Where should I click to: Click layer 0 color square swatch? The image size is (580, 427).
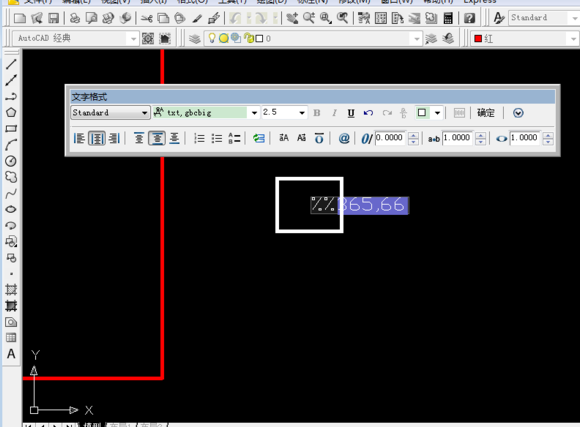coord(260,38)
